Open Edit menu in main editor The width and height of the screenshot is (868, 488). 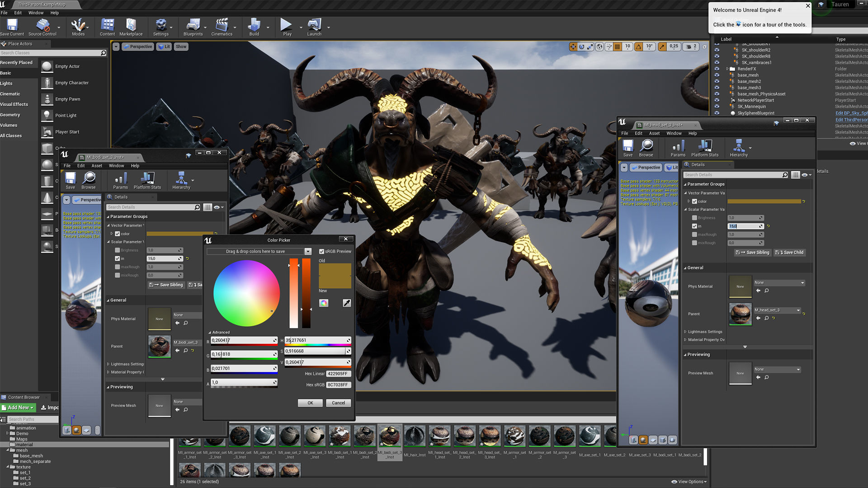point(18,13)
